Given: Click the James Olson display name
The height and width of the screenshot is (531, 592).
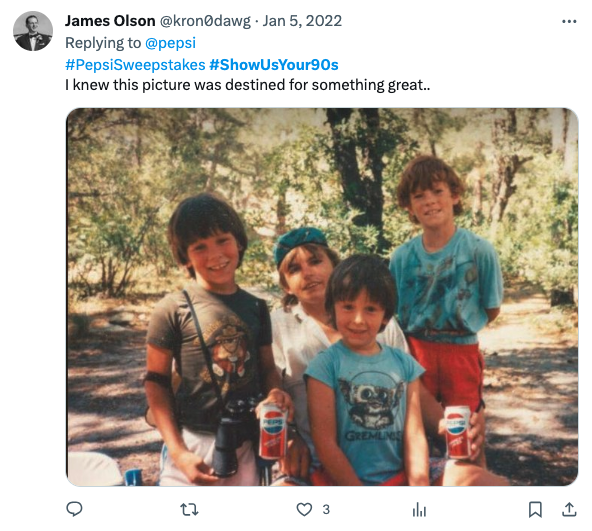Looking at the screenshot, I should click(110, 21).
